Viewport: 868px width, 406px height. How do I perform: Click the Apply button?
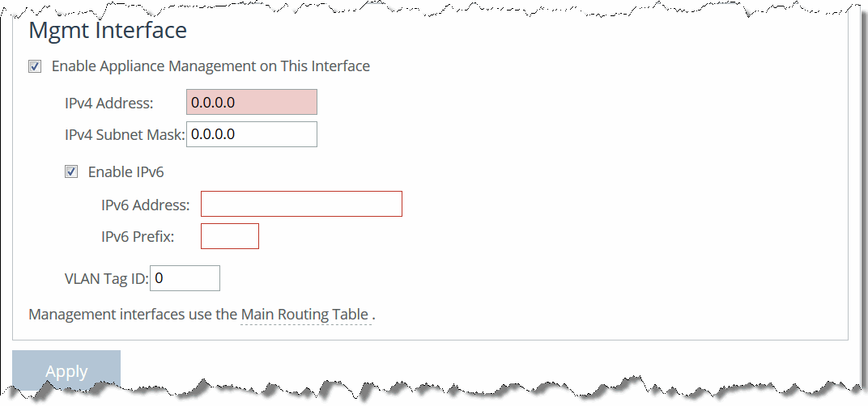pyautogui.click(x=66, y=369)
